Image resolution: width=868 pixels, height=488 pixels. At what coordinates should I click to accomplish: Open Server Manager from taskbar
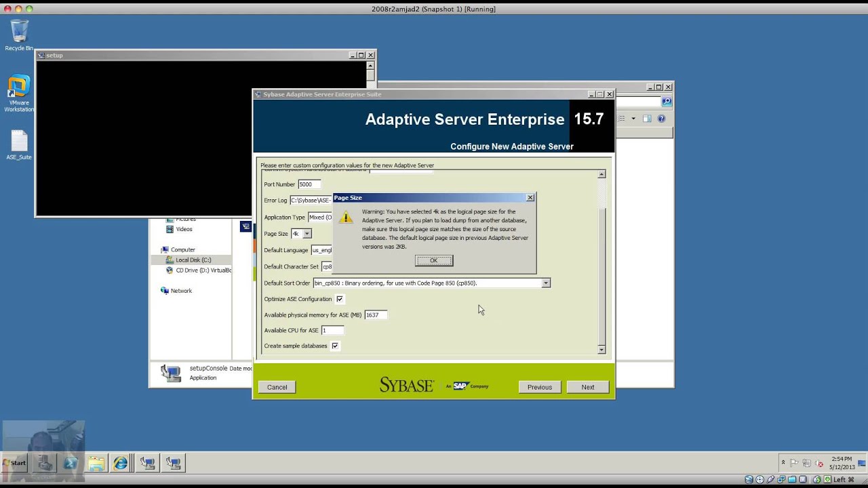point(45,463)
